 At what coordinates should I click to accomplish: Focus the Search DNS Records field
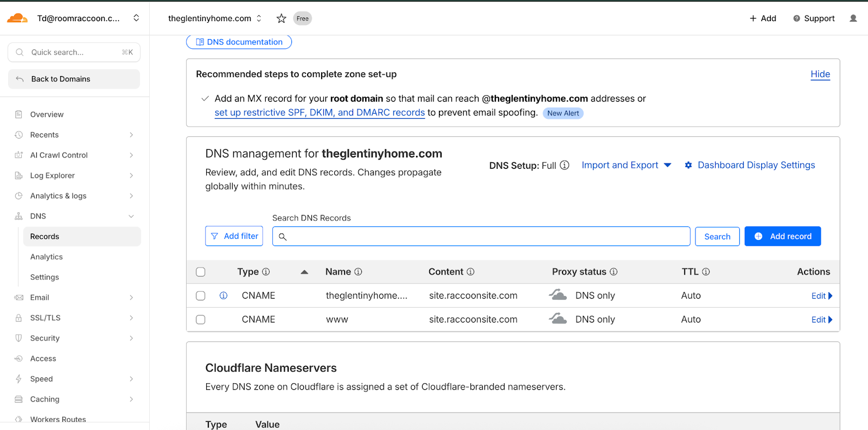coord(481,236)
